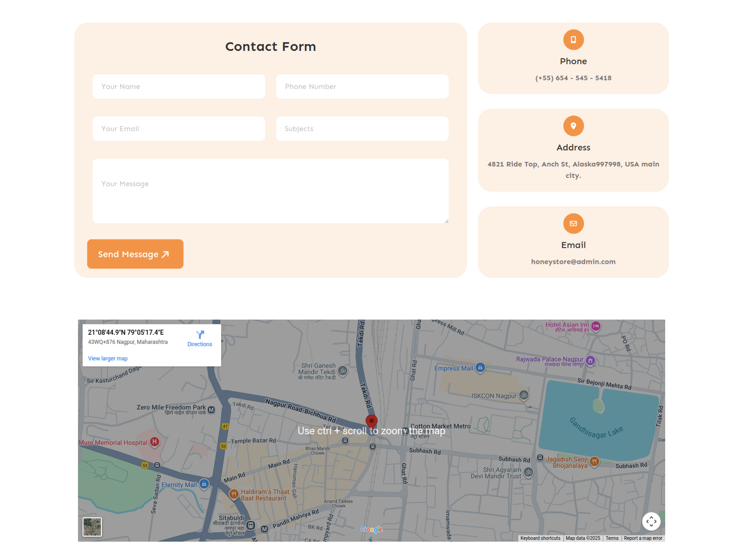
Task: Select the Your Email field
Action: pos(179,129)
